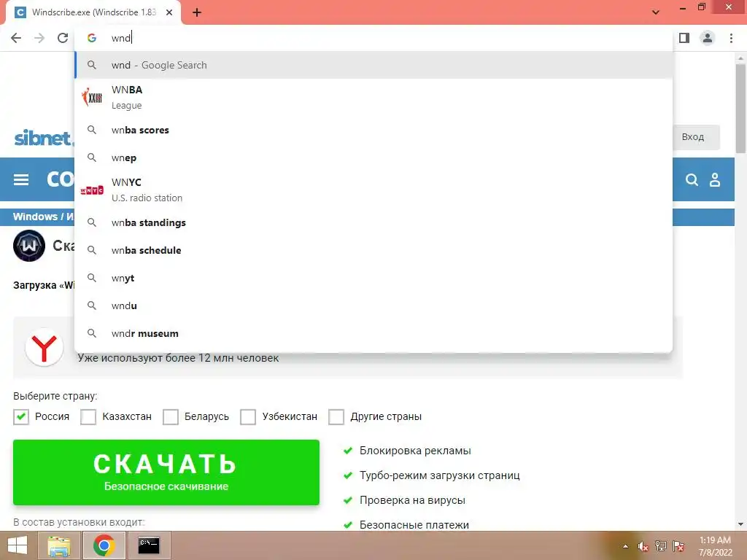Open the Chrome side panel icon
Screen dimensions: 747x560
click(x=684, y=38)
